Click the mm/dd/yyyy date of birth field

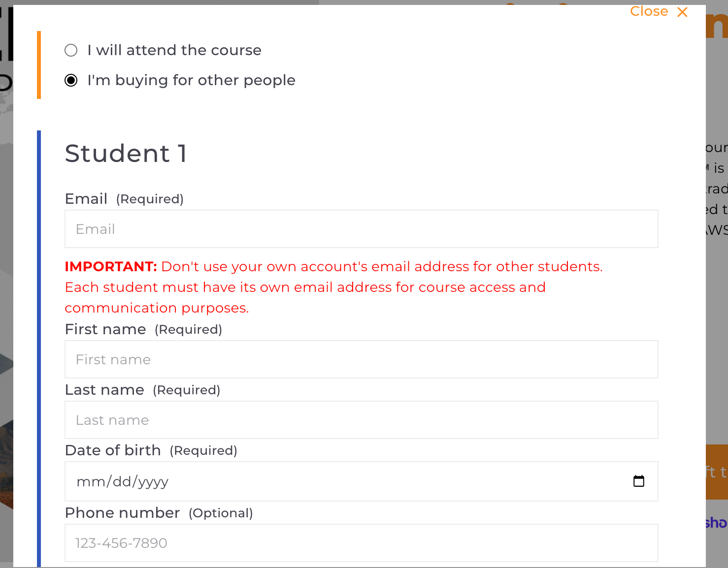(x=362, y=481)
